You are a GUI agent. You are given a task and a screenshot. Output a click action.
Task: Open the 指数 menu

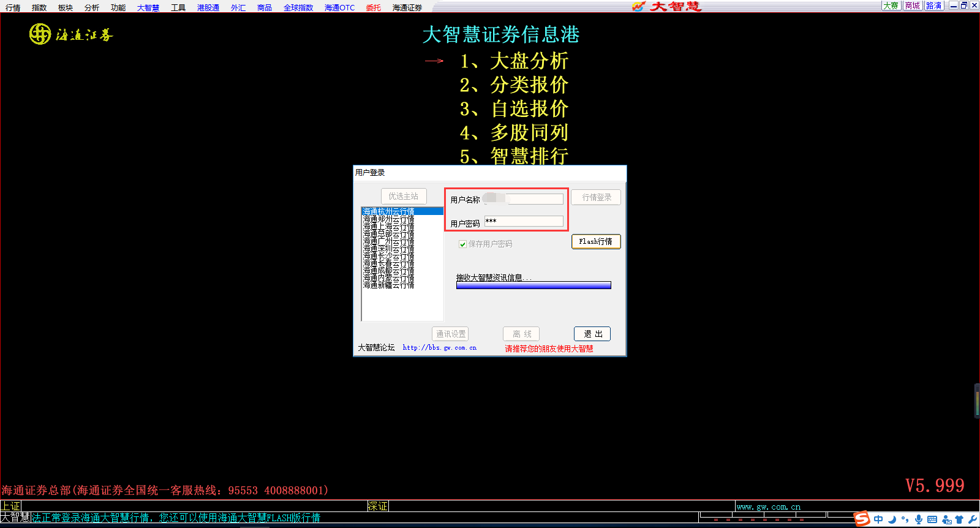click(39, 7)
